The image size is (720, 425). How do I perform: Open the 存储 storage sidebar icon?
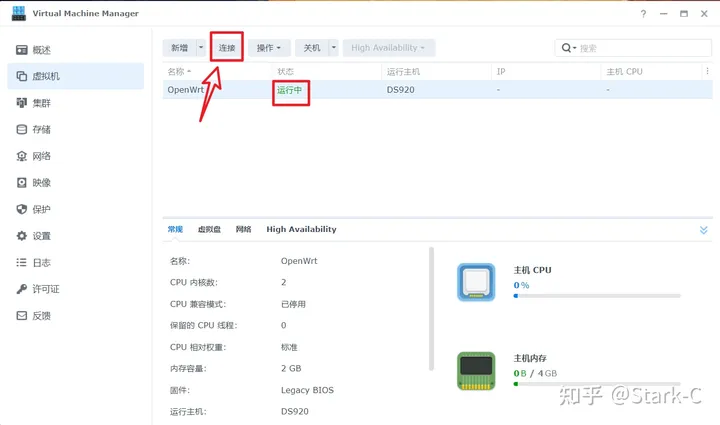(22, 129)
